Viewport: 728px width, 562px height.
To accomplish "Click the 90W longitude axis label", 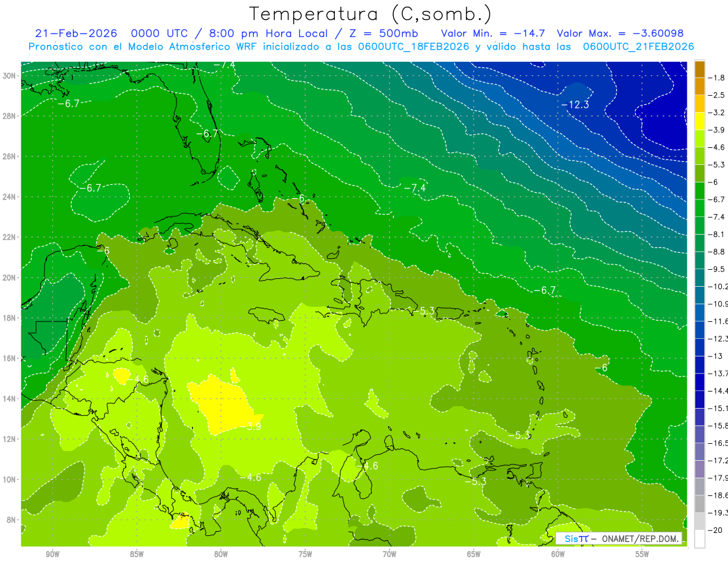I will [53, 554].
